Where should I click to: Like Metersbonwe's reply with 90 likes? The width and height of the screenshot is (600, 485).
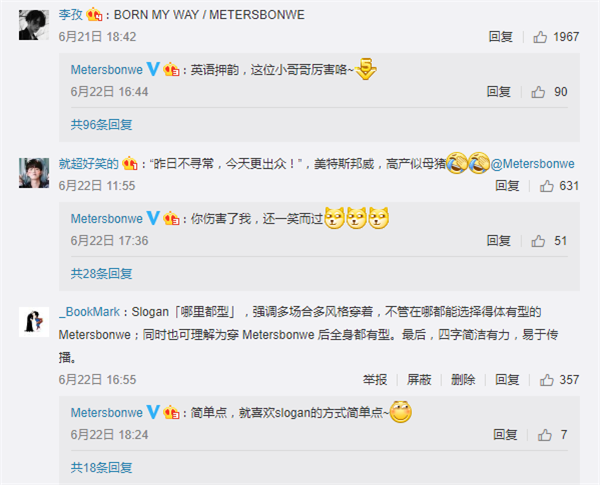(538, 92)
